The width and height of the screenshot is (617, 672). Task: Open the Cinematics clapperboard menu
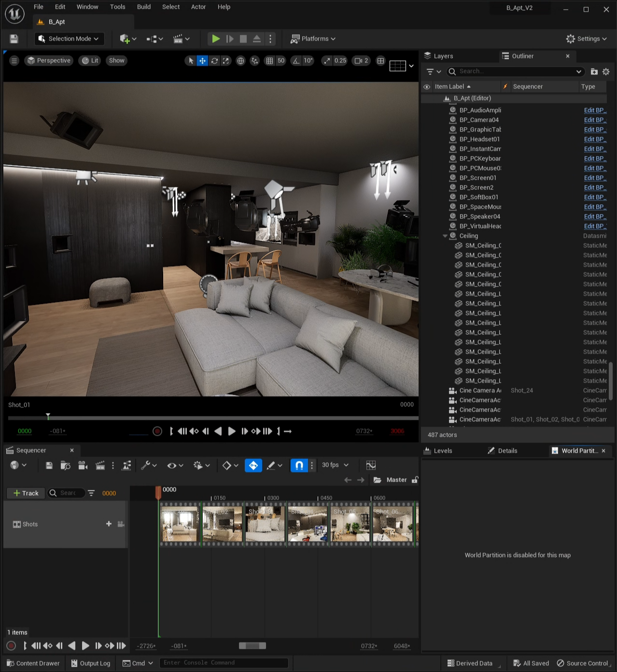(182, 39)
